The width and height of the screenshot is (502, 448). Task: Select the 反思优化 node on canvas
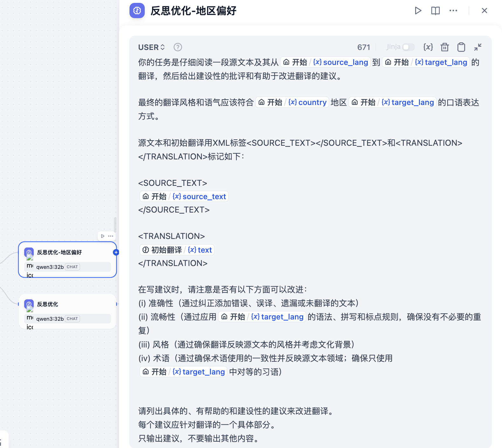point(67,311)
